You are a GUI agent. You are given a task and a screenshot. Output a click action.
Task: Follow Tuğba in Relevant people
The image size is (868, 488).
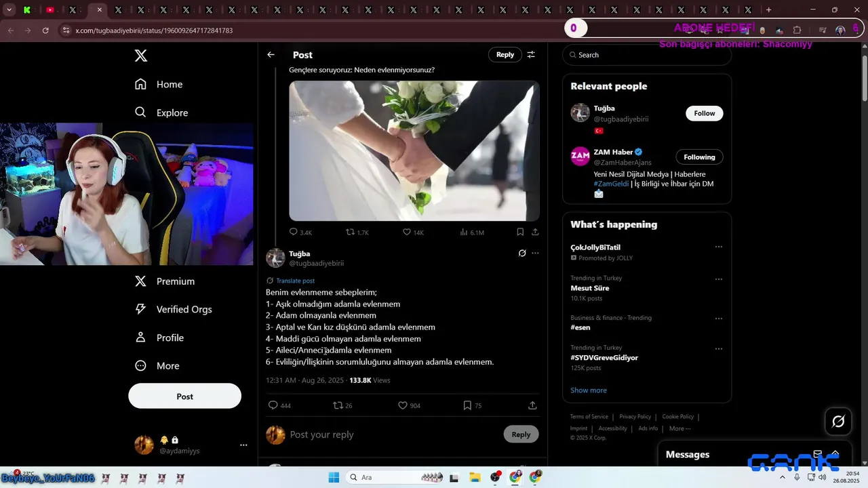pyautogui.click(x=704, y=113)
